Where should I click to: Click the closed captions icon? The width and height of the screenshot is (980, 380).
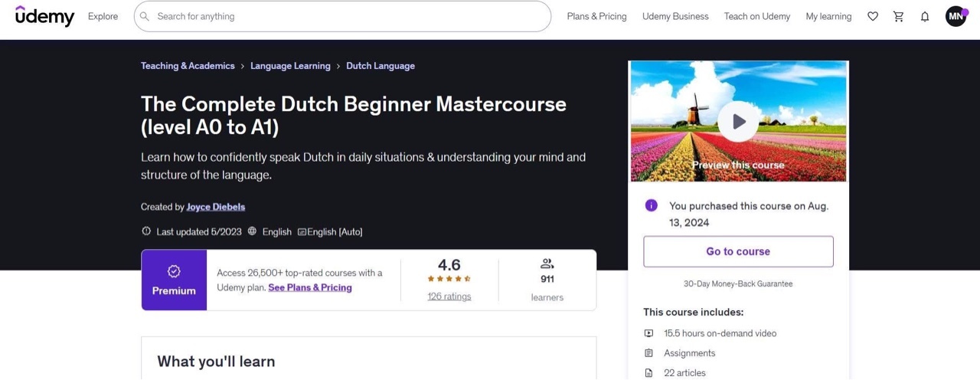click(x=302, y=231)
